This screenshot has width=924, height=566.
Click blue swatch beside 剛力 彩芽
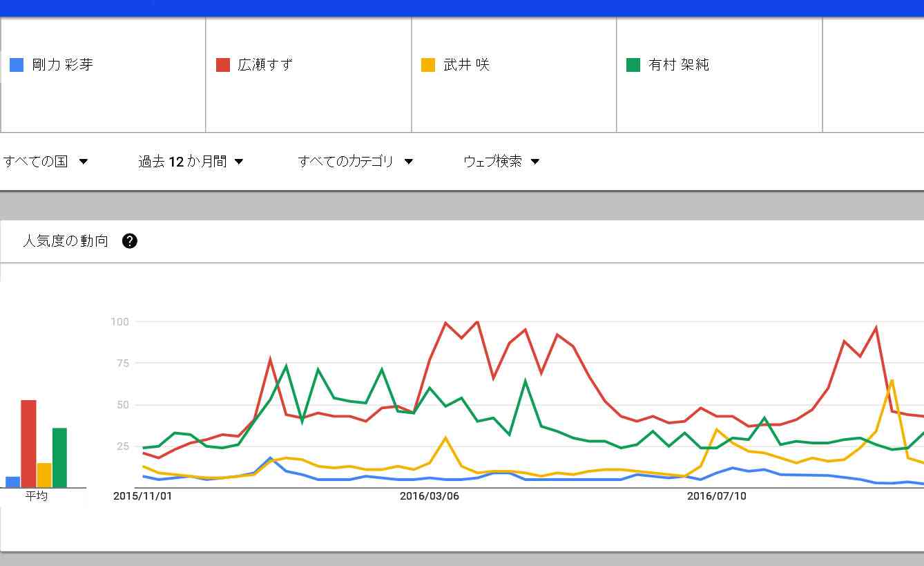[x=17, y=65]
